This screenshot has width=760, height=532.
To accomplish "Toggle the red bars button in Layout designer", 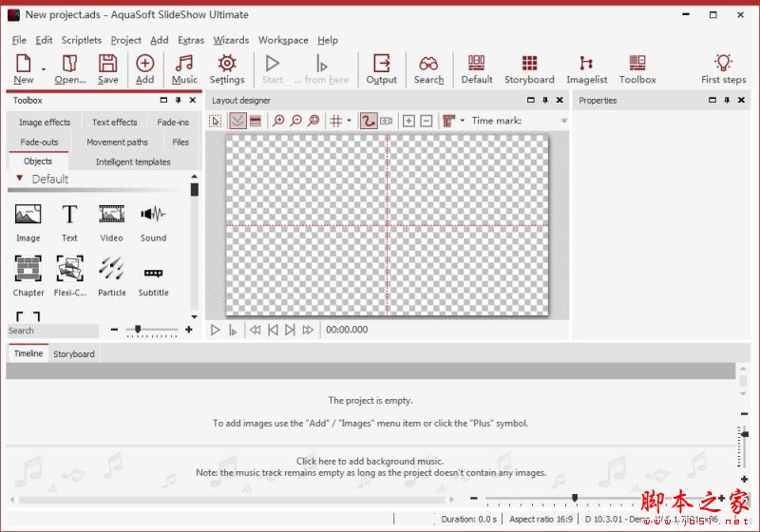I will coord(256,121).
